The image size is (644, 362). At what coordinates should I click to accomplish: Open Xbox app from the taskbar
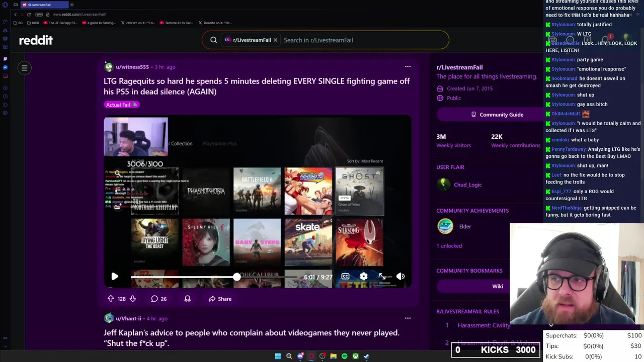355,356
